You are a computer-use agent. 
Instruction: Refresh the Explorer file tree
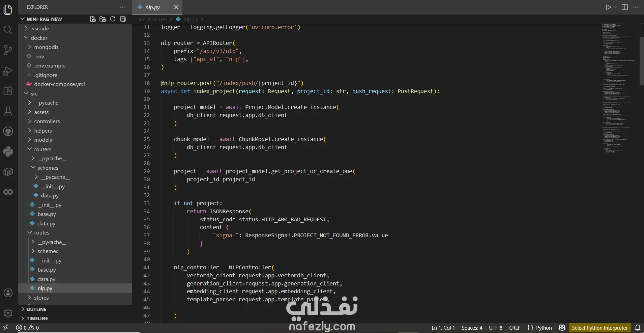(113, 19)
